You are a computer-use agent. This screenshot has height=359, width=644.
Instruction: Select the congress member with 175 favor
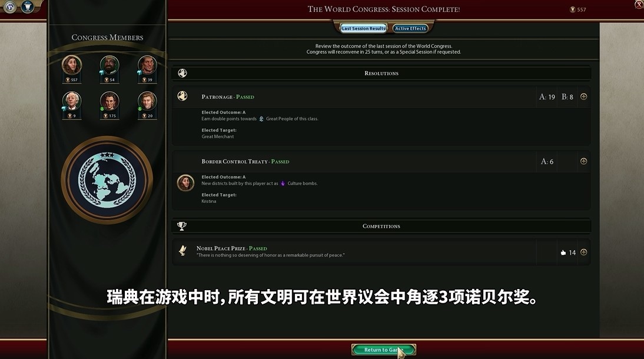coord(109,101)
